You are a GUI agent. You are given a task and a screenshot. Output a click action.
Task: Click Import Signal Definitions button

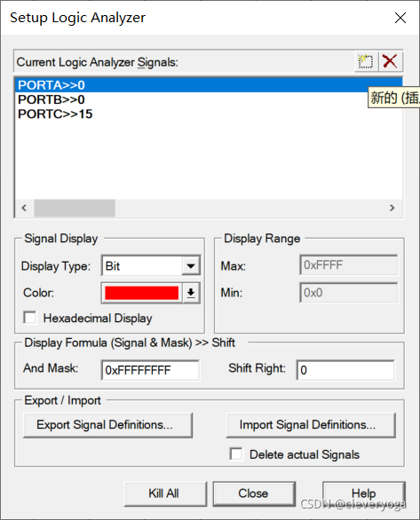click(311, 425)
